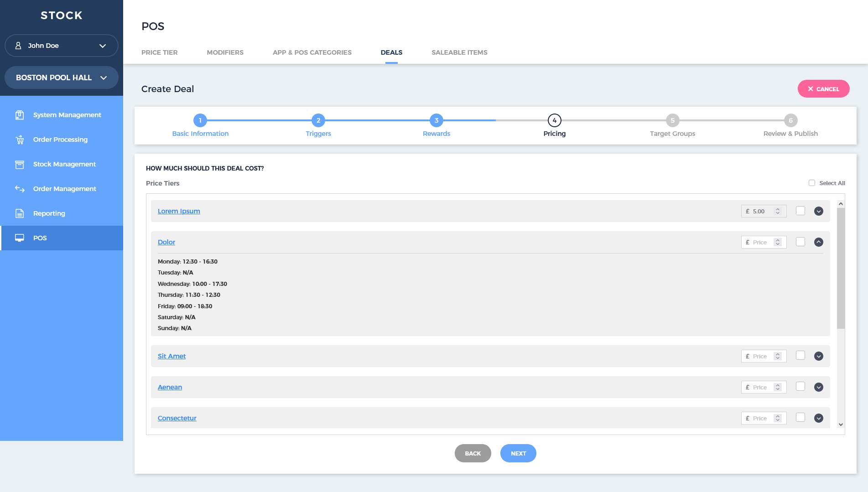This screenshot has width=868, height=492.
Task: Open the Boston Pool Hall venue dropdown
Action: click(61, 78)
